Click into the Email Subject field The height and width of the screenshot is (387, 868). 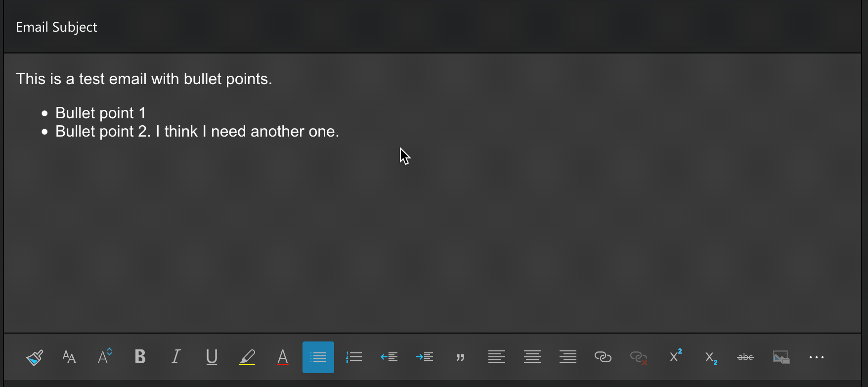pos(297,27)
